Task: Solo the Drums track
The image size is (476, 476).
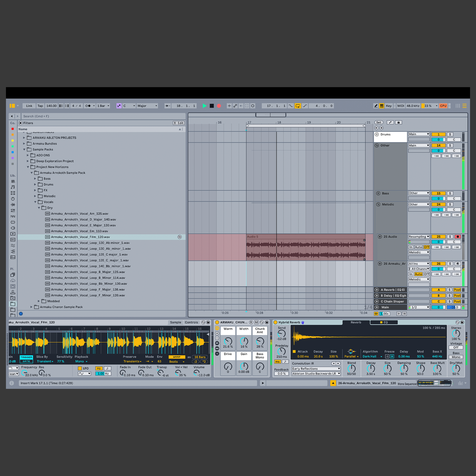Action: [x=450, y=134]
